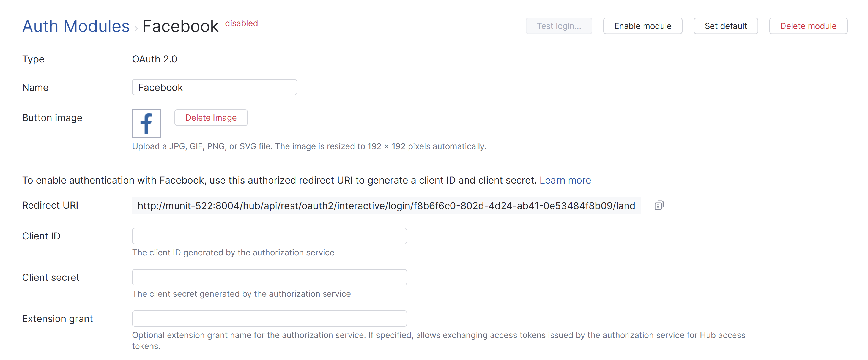868x360 pixels.
Task: Set this module as default
Action: [725, 26]
